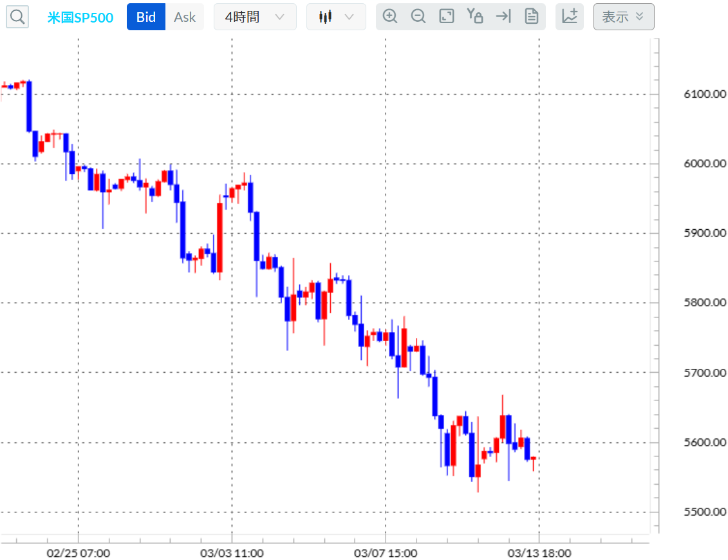Open the symbol search magnifier
This screenshot has height=560, width=728.
(17, 17)
